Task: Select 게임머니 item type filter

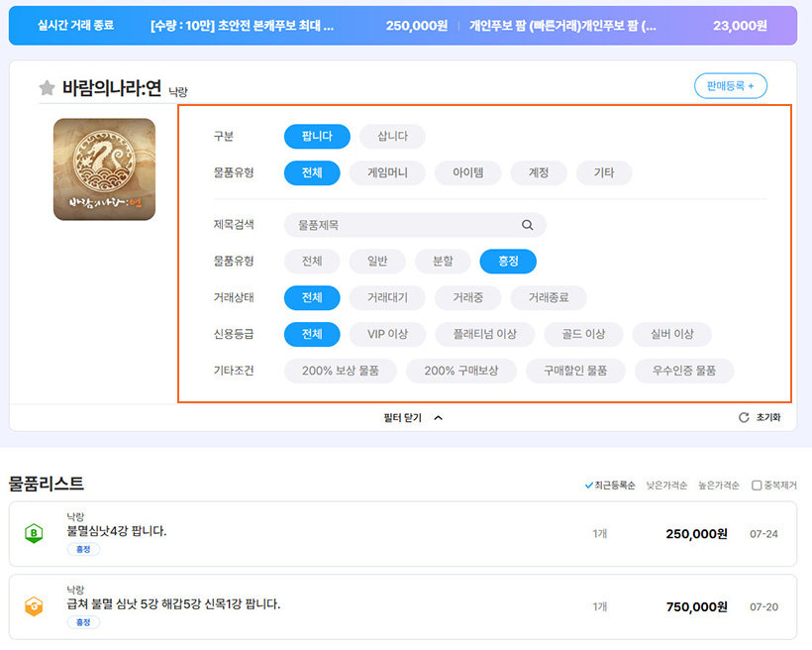Action: pyautogui.click(x=387, y=172)
